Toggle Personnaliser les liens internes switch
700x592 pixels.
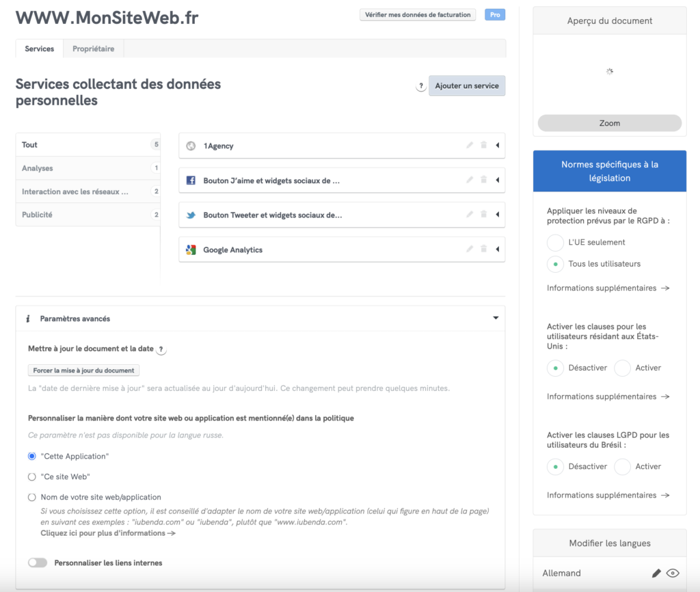(x=38, y=563)
